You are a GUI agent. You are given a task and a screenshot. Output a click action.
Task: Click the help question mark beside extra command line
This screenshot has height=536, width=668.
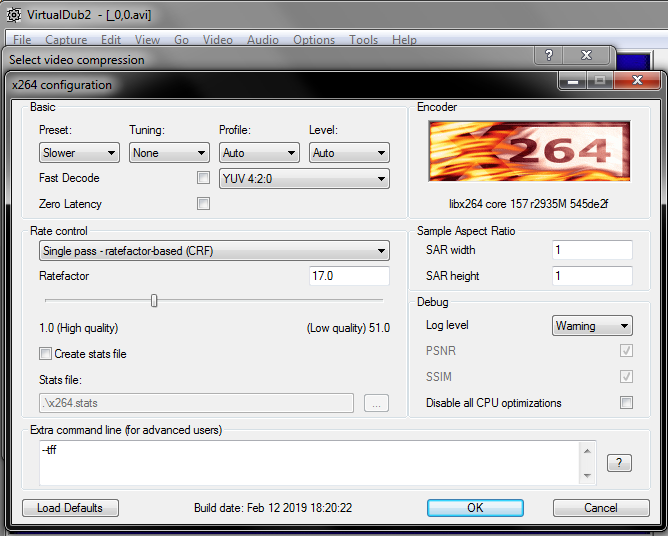619,463
